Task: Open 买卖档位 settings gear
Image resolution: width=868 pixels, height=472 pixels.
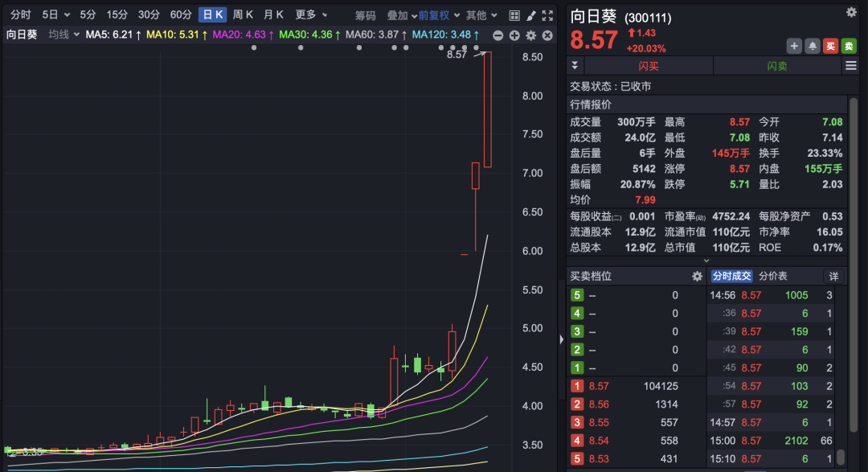Action: pyautogui.click(x=697, y=276)
